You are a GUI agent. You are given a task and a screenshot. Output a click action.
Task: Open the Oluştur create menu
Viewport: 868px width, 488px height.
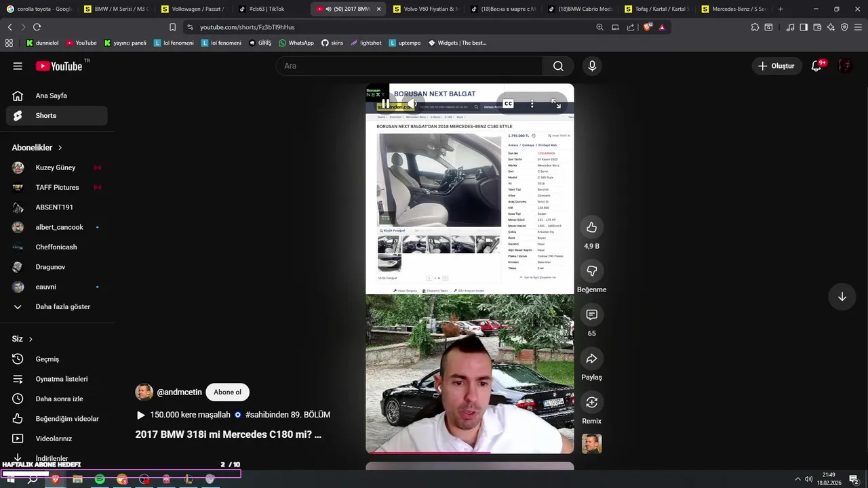pos(776,66)
